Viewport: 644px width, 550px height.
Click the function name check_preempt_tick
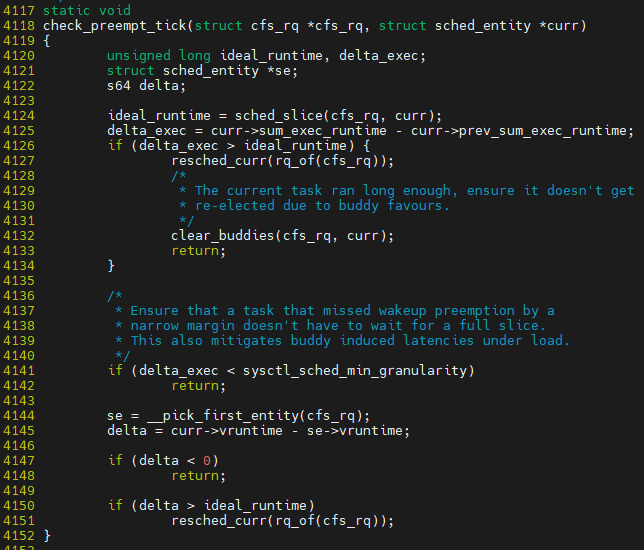tap(115, 26)
